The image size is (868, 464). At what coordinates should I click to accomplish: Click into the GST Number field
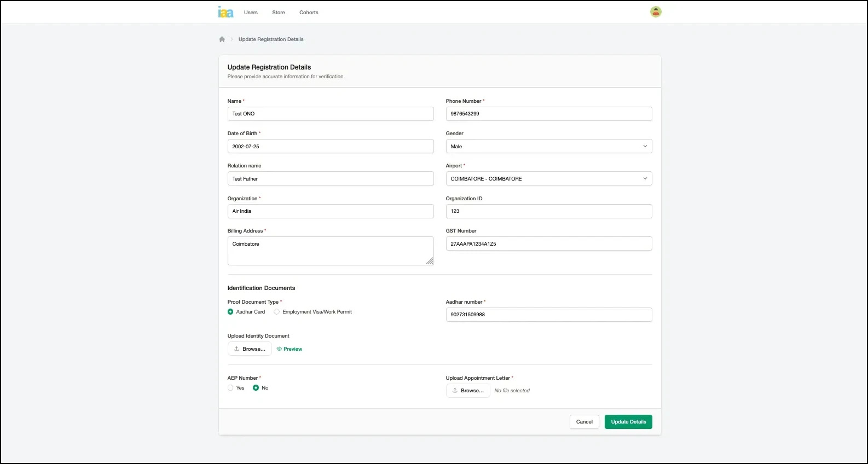click(548, 244)
